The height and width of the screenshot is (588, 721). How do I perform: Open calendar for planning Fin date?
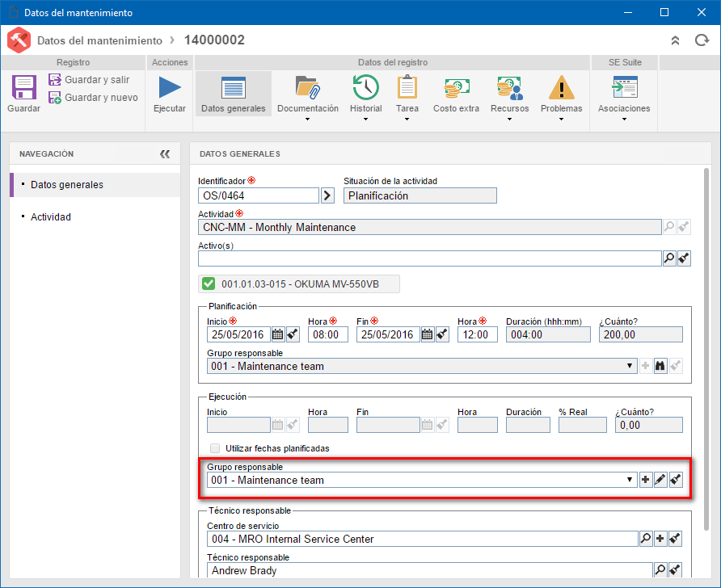click(x=427, y=334)
